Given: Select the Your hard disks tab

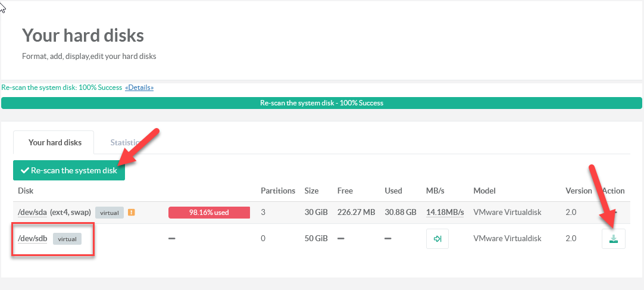Looking at the screenshot, I should (x=55, y=143).
